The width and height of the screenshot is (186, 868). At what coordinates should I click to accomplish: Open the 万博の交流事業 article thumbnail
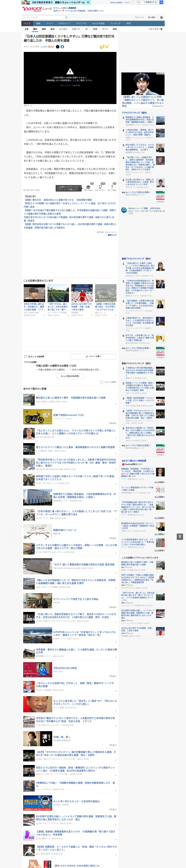[106, 293]
